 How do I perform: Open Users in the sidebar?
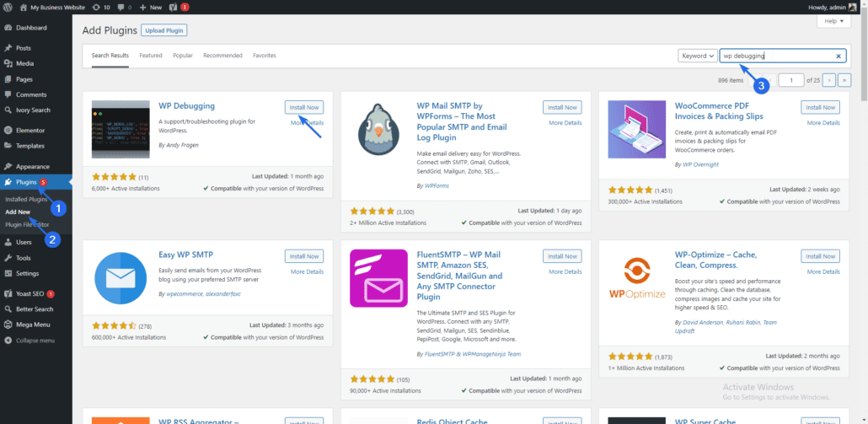(x=24, y=243)
